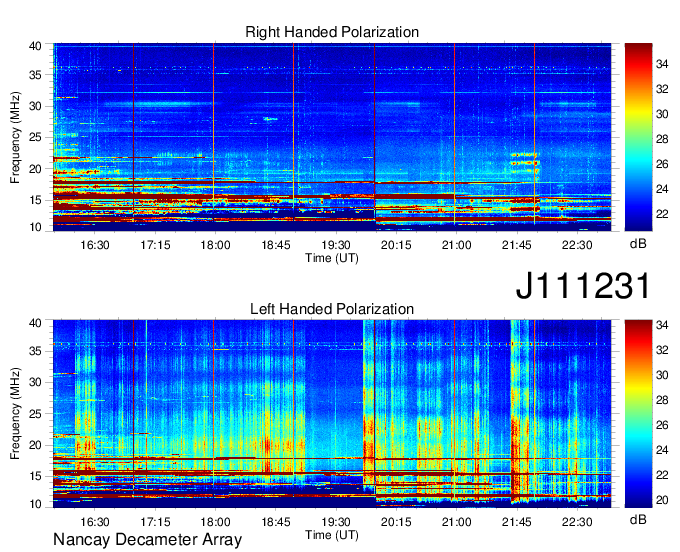Click the "20" frequency tick of Right Handed plot
This screenshot has height=552, width=680.
pos(35,169)
